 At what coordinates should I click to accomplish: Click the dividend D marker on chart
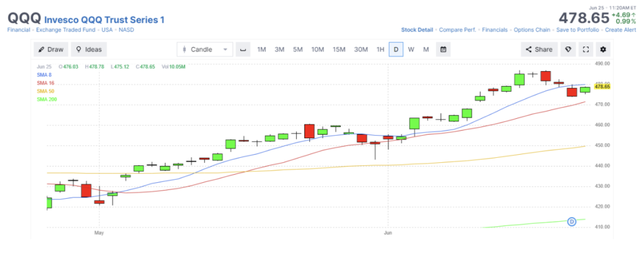click(x=572, y=221)
